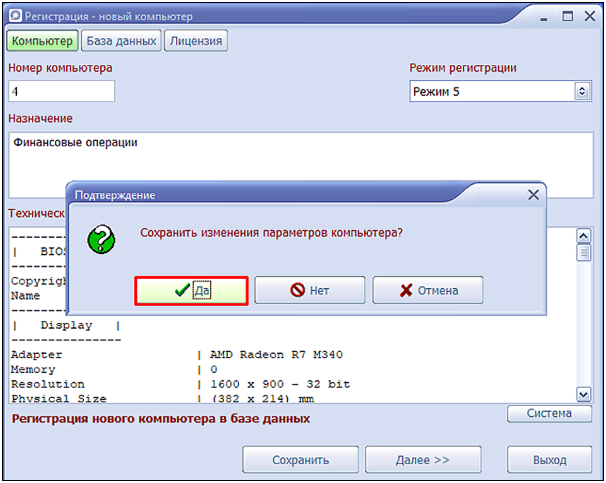Expand the Режим регистрации dropdown
The image size is (606, 483).
point(582,91)
